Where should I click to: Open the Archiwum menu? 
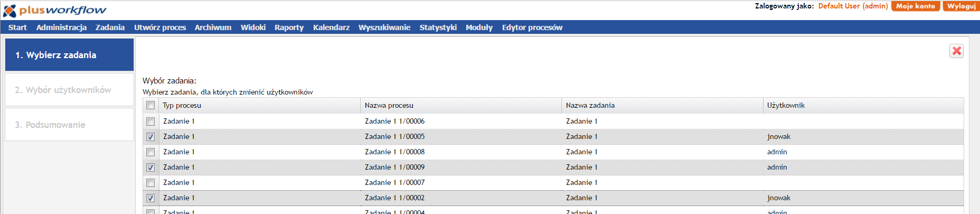tap(213, 27)
